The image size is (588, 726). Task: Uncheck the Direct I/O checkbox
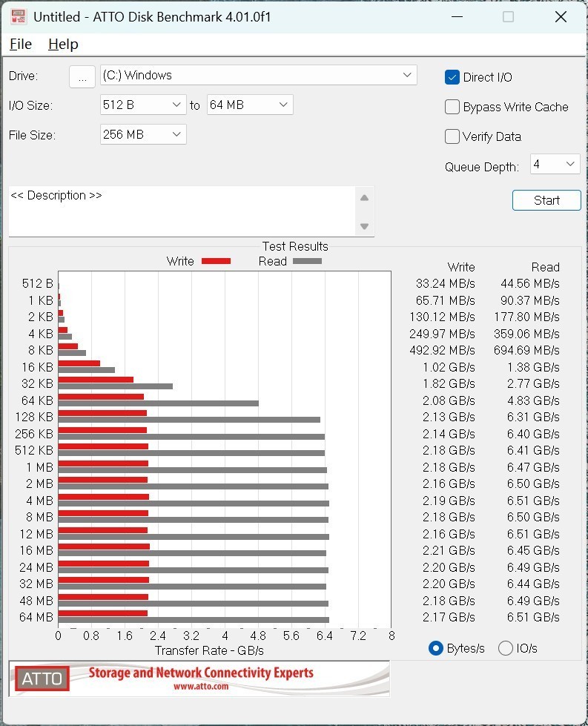pyautogui.click(x=452, y=77)
